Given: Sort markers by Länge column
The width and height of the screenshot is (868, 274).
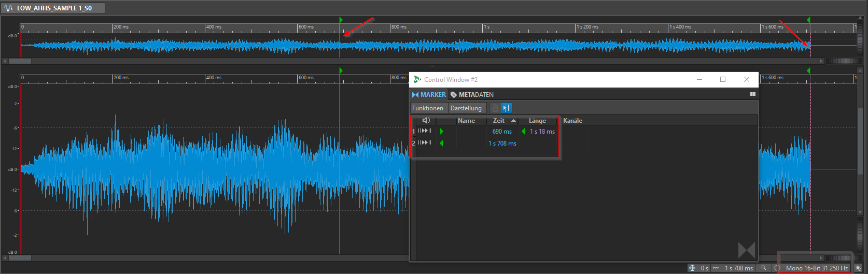Looking at the screenshot, I should (538, 121).
